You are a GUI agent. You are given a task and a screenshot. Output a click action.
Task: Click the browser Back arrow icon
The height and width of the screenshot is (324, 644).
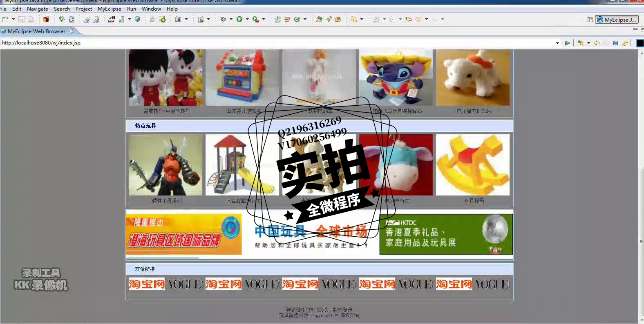pyautogui.click(x=597, y=43)
